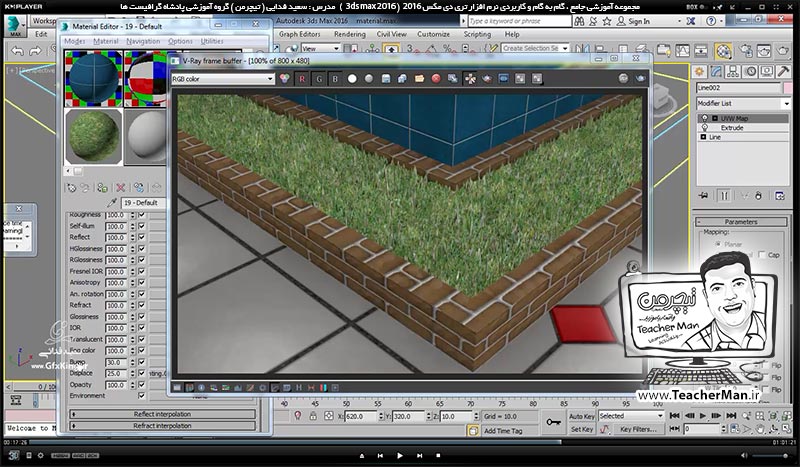Click the Set Key button
800x467 pixels.
[582, 429]
